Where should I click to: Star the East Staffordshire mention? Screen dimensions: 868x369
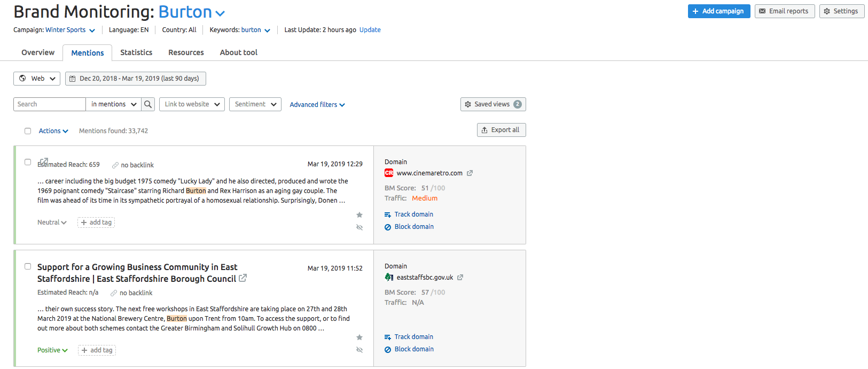click(359, 337)
